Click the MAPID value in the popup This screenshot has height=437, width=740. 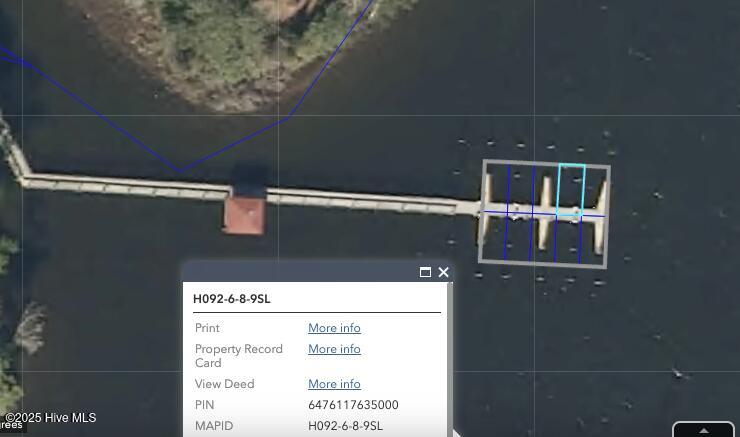345,426
